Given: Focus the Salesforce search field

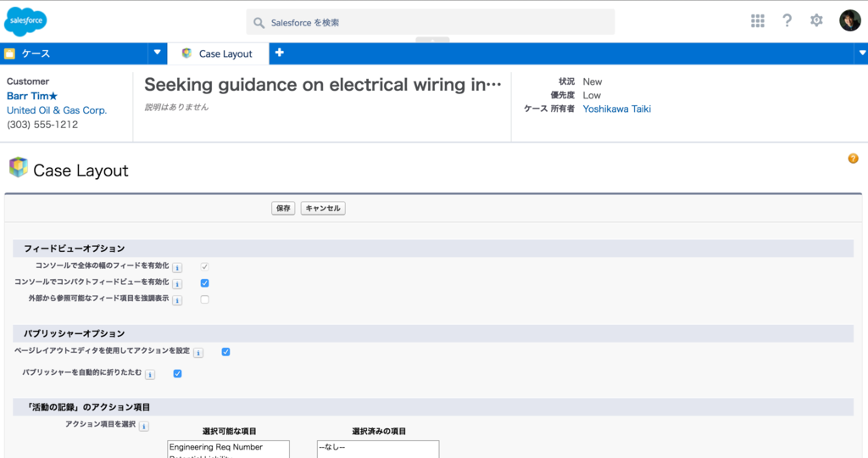Looking at the screenshot, I should 430,22.
